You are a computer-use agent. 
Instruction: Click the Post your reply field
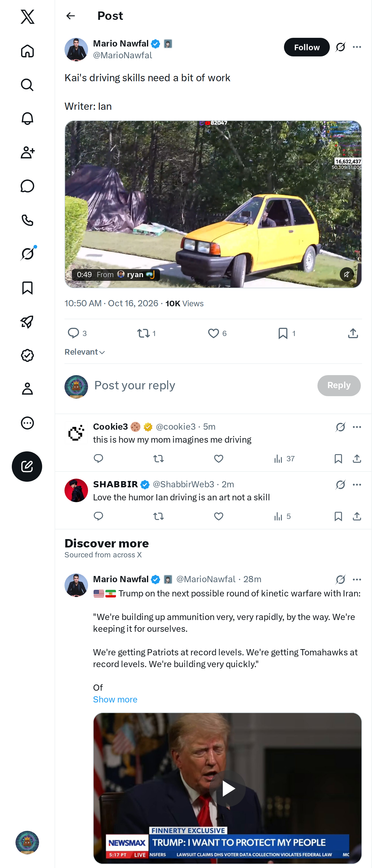tap(202, 385)
